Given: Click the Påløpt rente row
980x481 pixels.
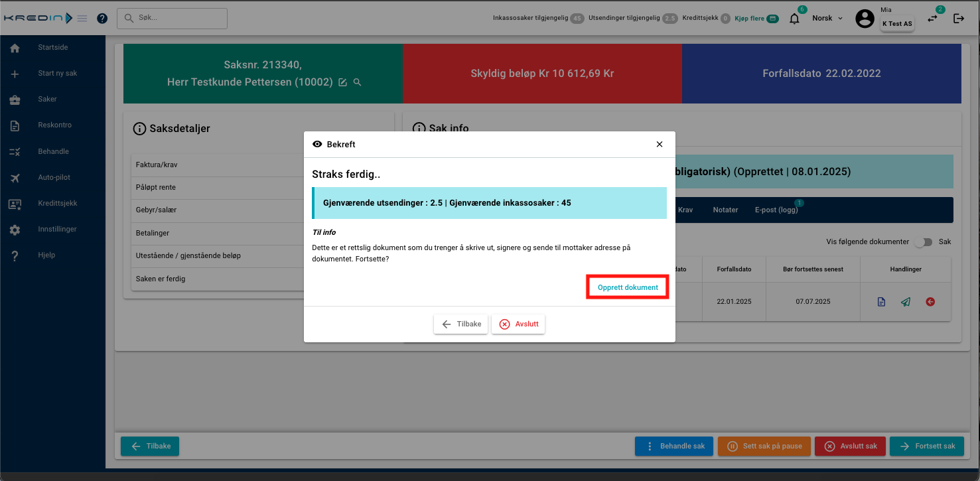Looking at the screenshot, I should 218,187.
